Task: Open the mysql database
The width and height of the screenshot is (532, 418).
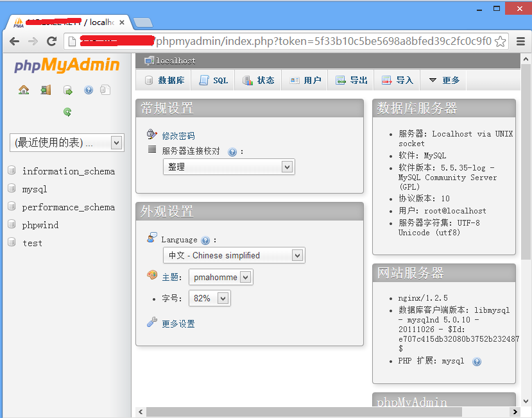Action: [x=35, y=189]
